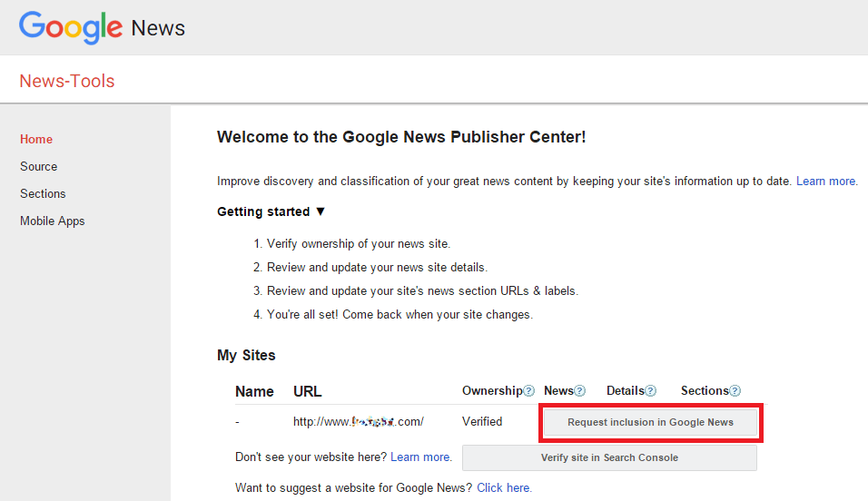Click the URL column header

(307, 391)
